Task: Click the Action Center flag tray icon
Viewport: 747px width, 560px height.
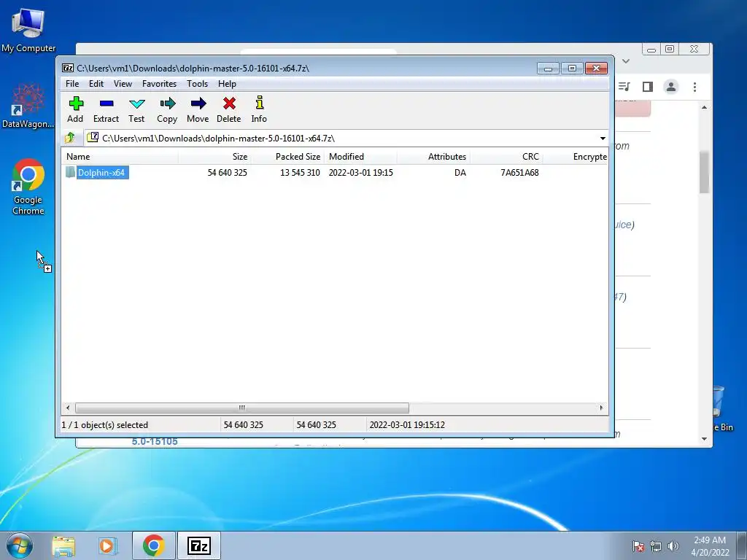Action: [638, 546]
